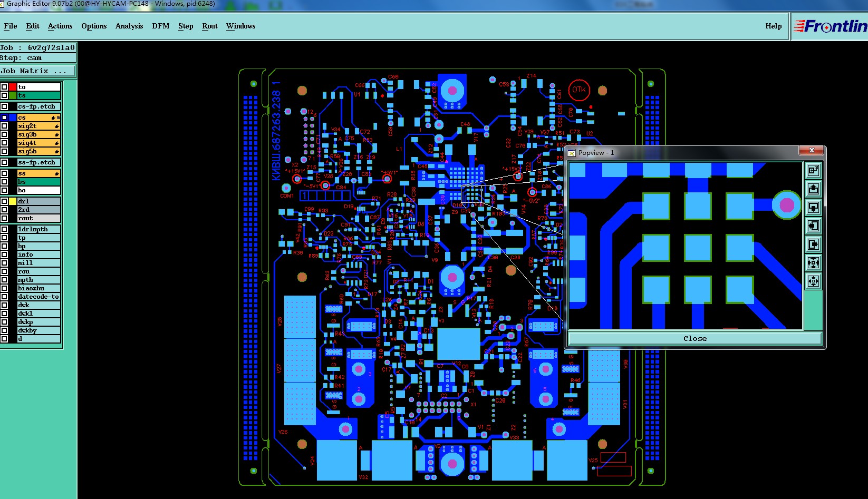Screen dimensions: 868x499
Task: Open the Job Matrix ... panel
Action: pyautogui.click(x=38, y=71)
